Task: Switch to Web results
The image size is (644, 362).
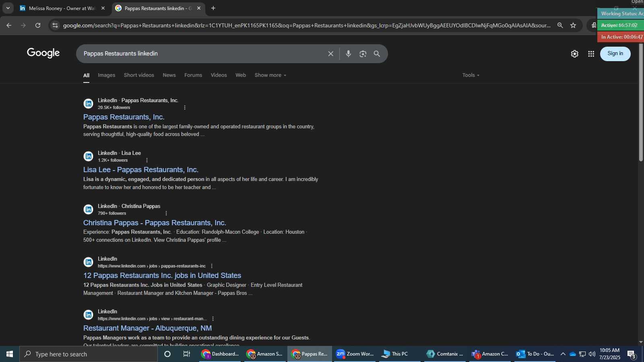Action: (x=241, y=75)
